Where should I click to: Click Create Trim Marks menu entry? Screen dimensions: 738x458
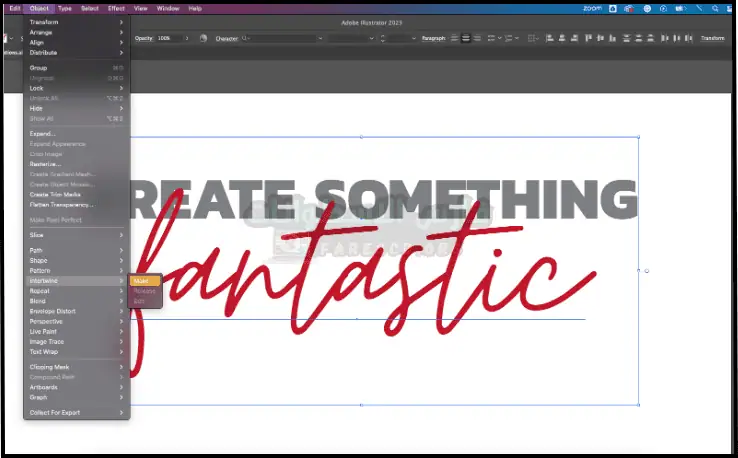pyautogui.click(x=54, y=194)
